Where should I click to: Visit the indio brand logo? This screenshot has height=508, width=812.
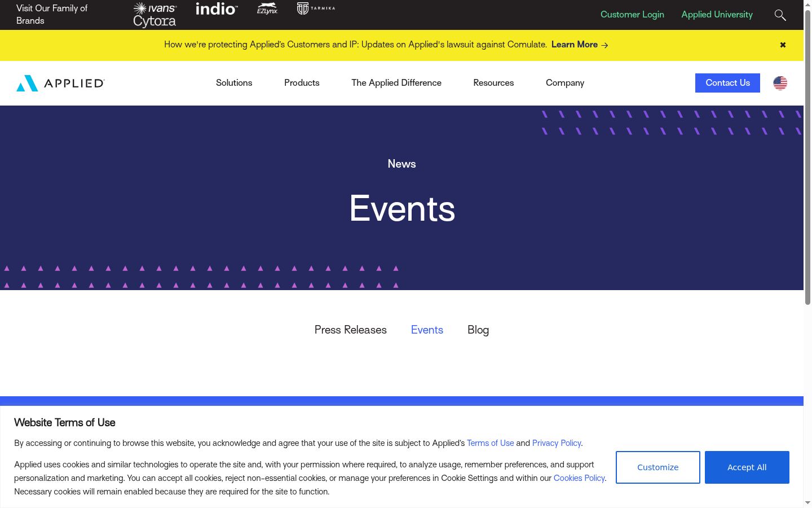click(217, 8)
